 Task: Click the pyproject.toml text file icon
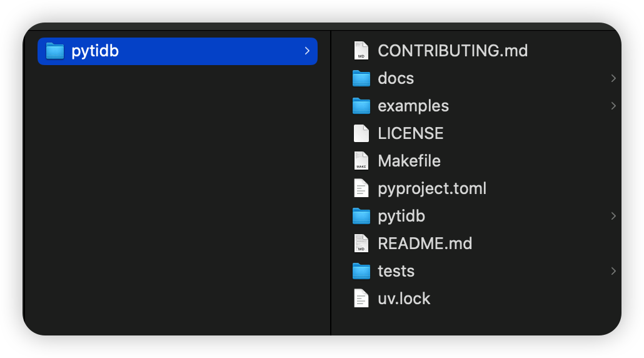pos(361,188)
